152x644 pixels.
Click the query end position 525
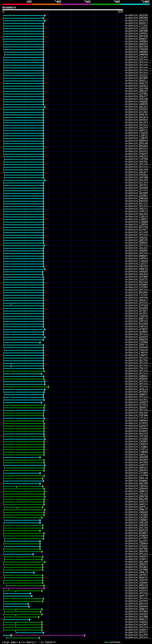pos(120,12)
